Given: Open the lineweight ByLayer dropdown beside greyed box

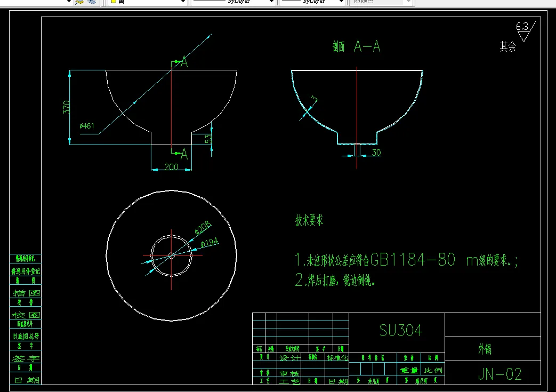Looking at the screenshot, I should pyautogui.click(x=312, y=2).
